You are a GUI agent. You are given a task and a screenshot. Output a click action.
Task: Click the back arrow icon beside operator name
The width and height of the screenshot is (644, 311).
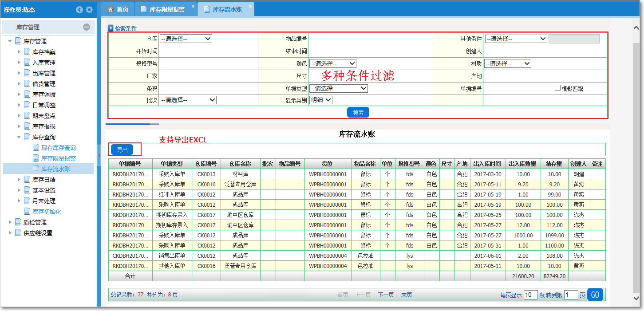(79, 10)
